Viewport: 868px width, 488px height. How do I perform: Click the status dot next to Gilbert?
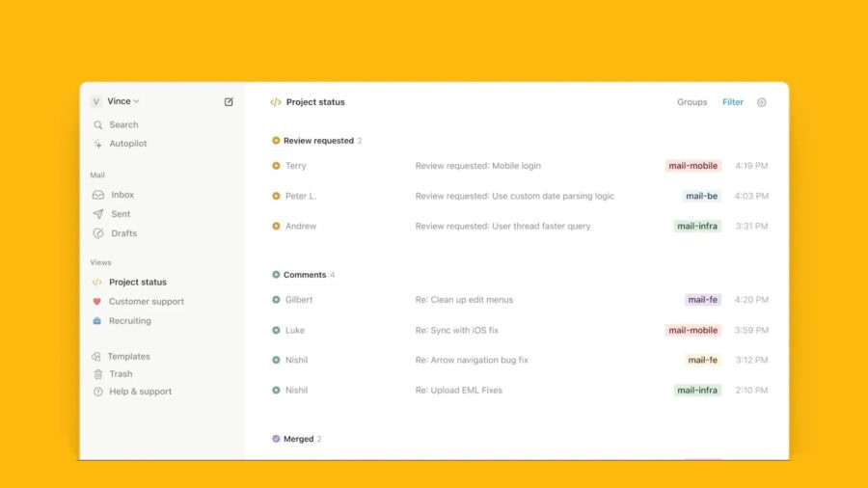pyautogui.click(x=276, y=299)
